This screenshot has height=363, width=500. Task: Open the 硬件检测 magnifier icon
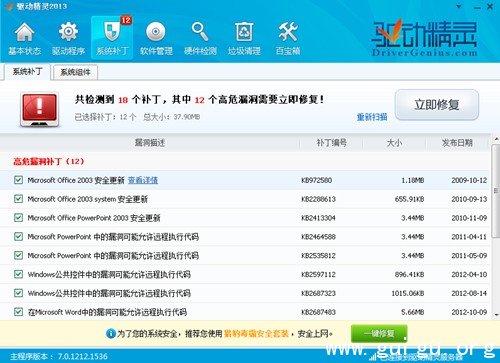(x=200, y=38)
